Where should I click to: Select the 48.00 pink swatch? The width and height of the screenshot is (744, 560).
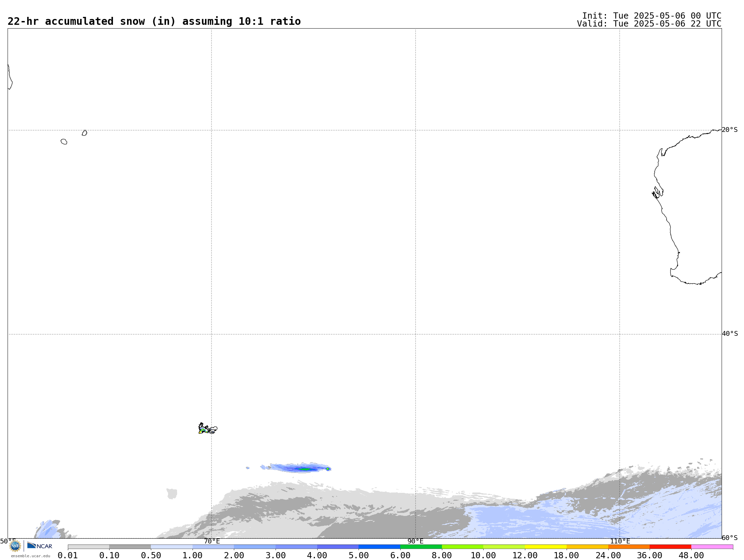[x=712, y=547]
